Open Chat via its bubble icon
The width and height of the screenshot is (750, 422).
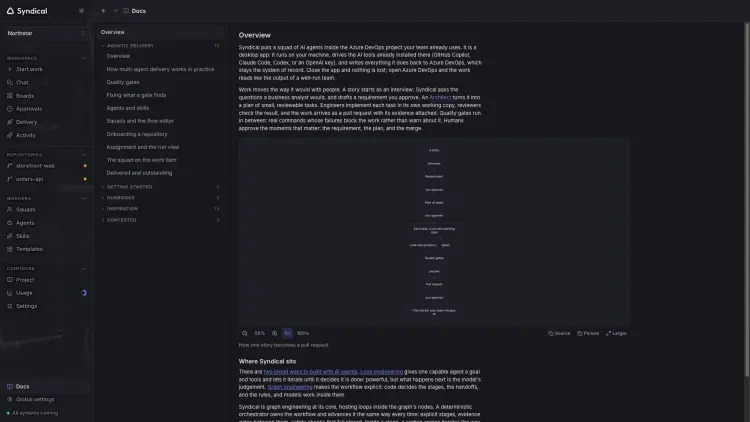point(10,82)
